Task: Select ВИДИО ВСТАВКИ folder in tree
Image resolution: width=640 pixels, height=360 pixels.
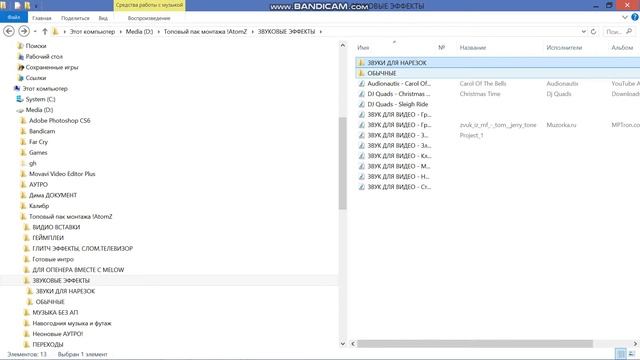Action: point(56,227)
